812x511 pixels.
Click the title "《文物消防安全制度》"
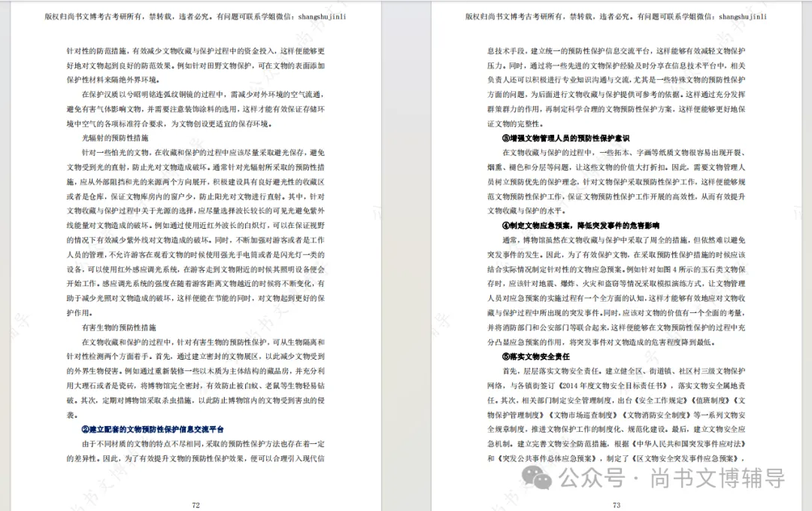tap(656, 415)
